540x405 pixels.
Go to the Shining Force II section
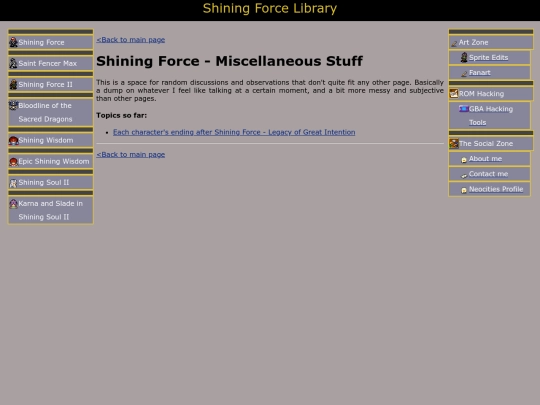click(51, 84)
